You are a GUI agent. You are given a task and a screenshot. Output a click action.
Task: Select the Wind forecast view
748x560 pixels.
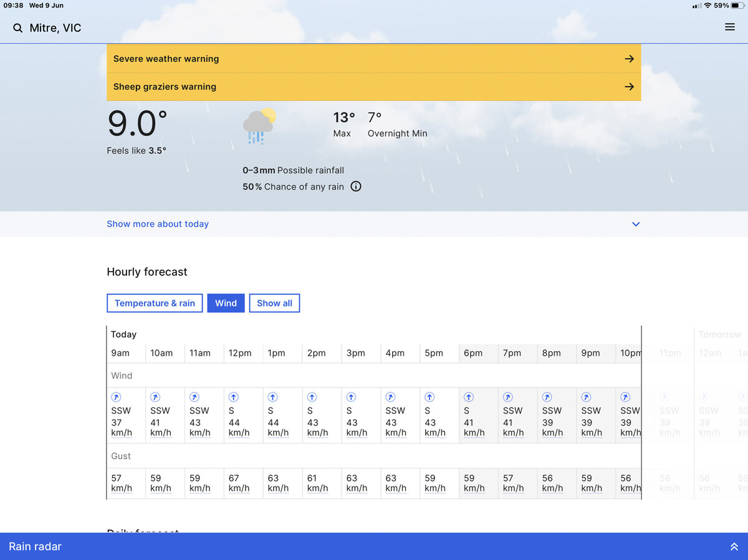(x=226, y=303)
